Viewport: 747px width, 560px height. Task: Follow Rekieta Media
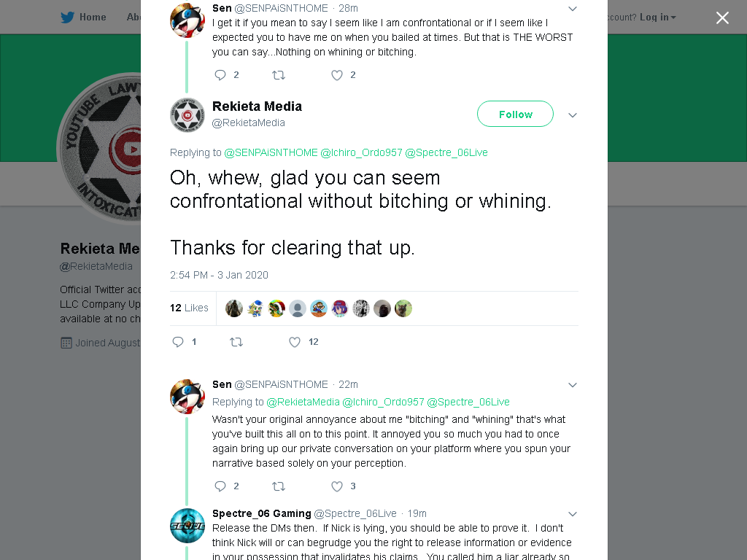click(x=515, y=114)
